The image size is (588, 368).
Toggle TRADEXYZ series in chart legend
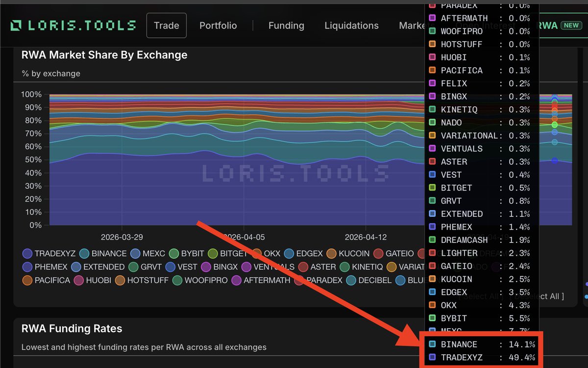click(x=49, y=254)
